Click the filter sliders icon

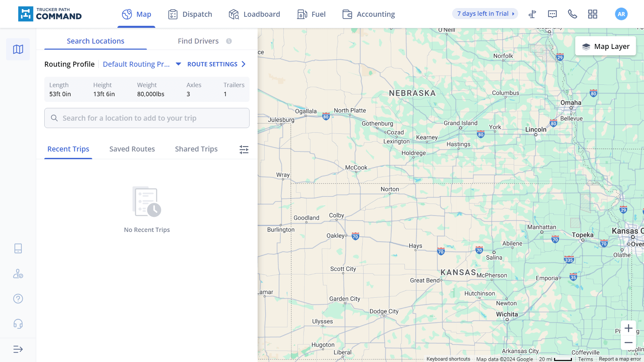244,149
